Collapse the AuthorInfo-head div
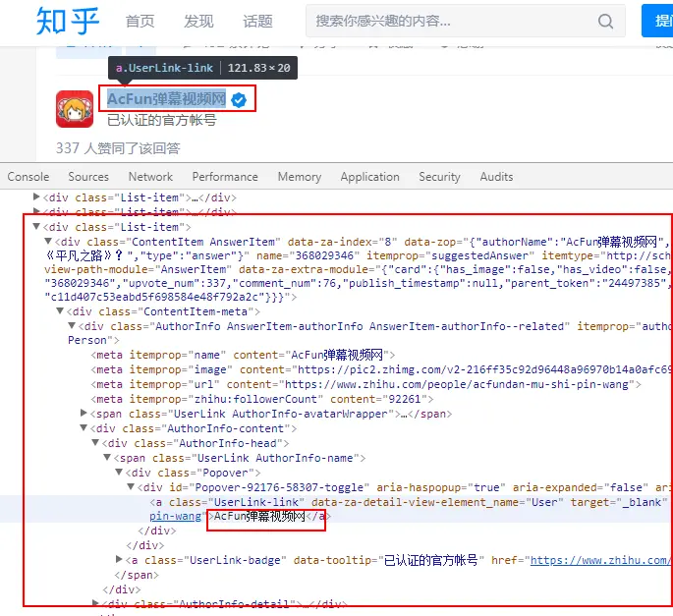The width and height of the screenshot is (673, 616). [x=95, y=442]
